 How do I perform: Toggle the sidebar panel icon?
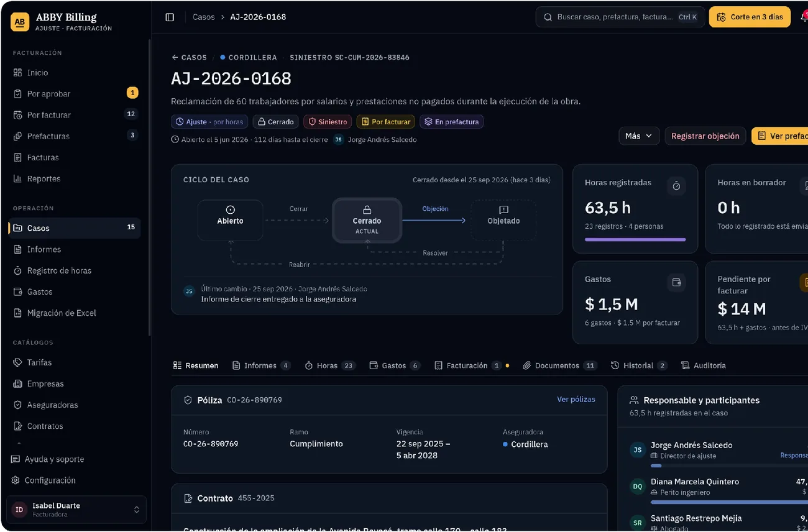pos(170,17)
